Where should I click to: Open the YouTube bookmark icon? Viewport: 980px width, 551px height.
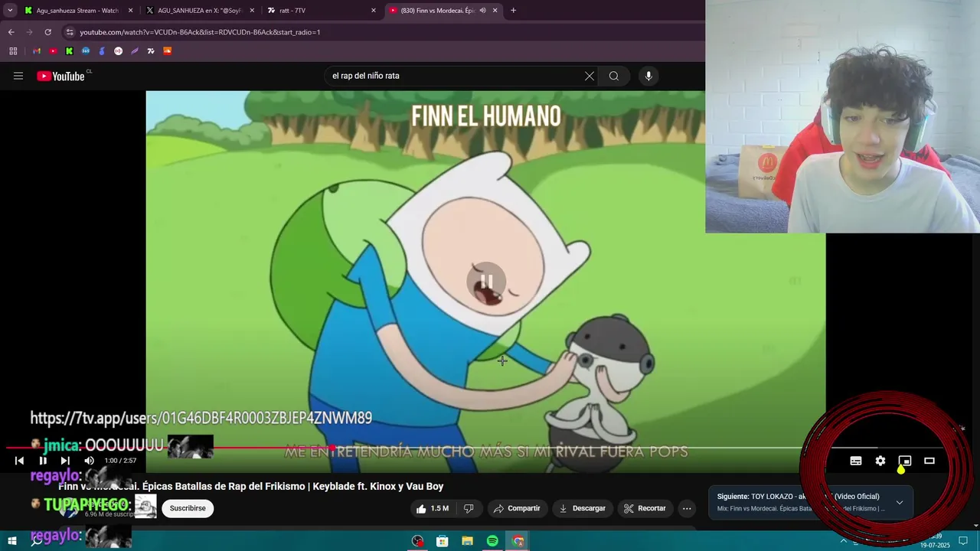pyautogui.click(x=53, y=51)
